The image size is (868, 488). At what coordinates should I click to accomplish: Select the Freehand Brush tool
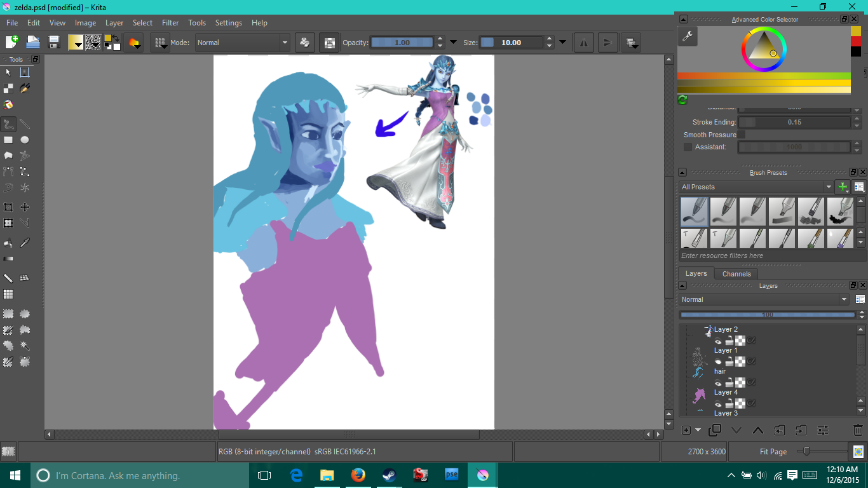coord(8,124)
